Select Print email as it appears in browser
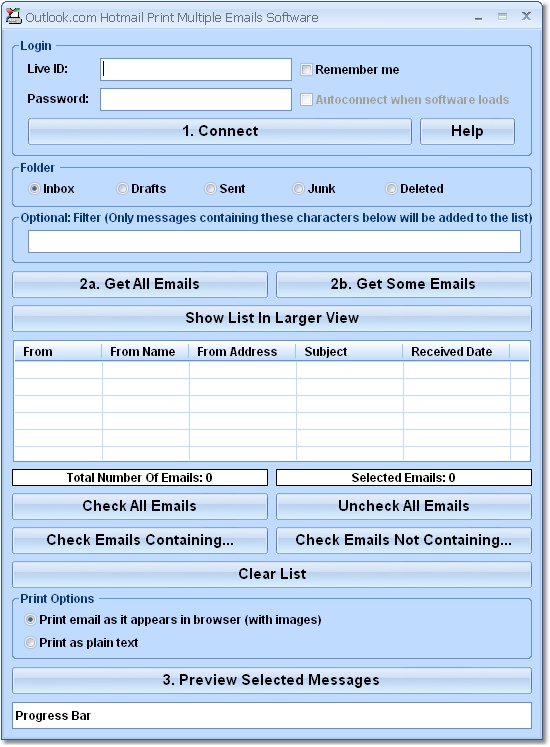 pyautogui.click(x=30, y=620)
